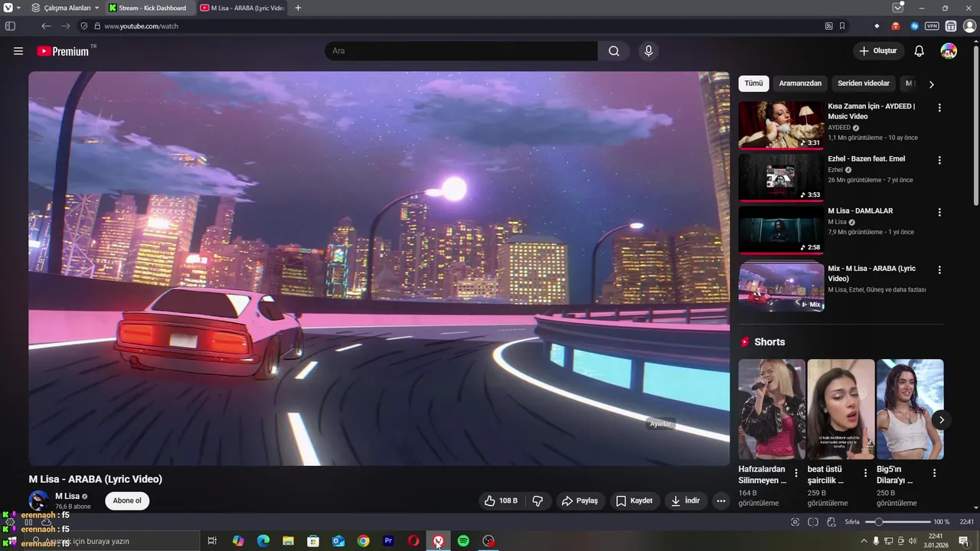Open options for M Lisa - DAMLALAR video
The width and height of the screenshot is (980, 551).
(939, 212)
